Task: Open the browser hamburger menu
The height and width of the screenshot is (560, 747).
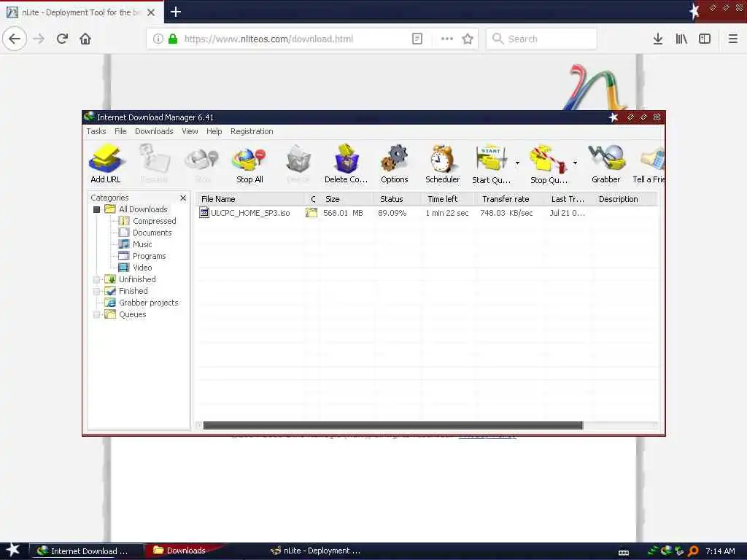Action: point(732,39)
